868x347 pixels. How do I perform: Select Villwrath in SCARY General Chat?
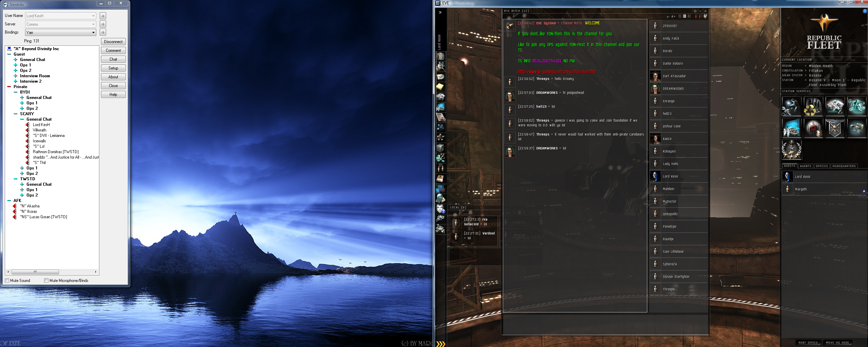coord(39,130)
